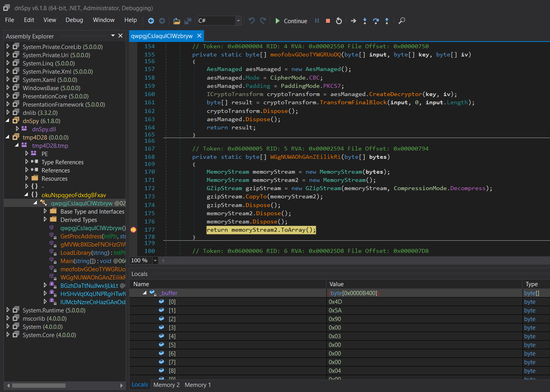550x392 pixels.
Task: Open the Debug menu
Action: coord(74,20)
